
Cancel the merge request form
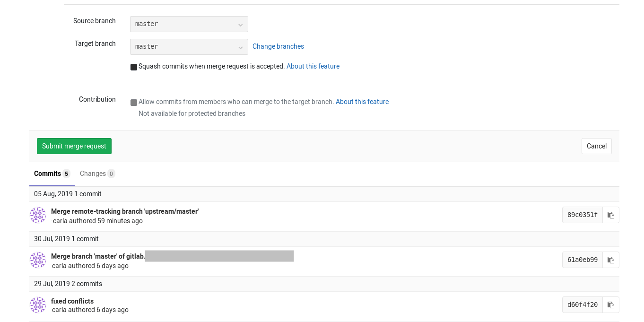(596, 146)
